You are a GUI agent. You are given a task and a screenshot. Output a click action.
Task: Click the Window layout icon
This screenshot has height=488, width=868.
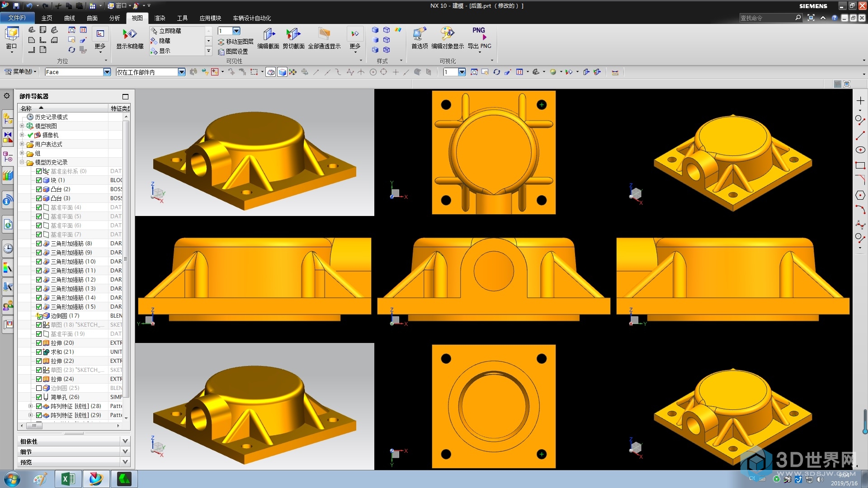tap(11, 33)
